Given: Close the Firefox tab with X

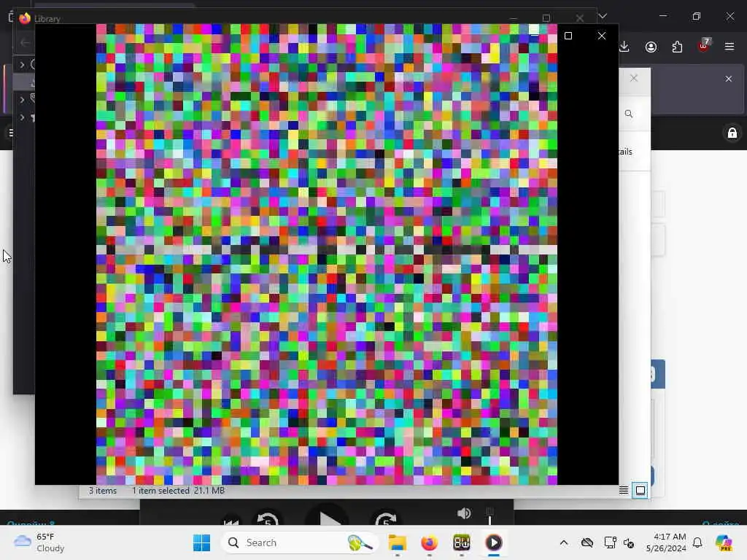Looking at the screenshot, I should 729,79.
